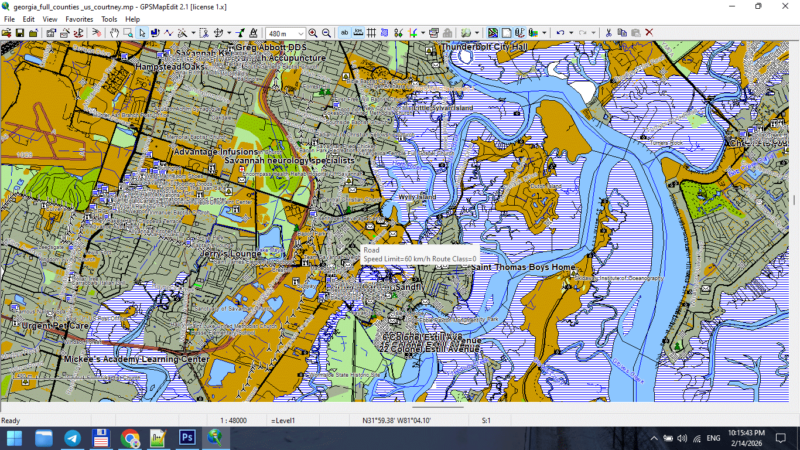
Task: Toggle the attachments view button
Action: point(519,33)
